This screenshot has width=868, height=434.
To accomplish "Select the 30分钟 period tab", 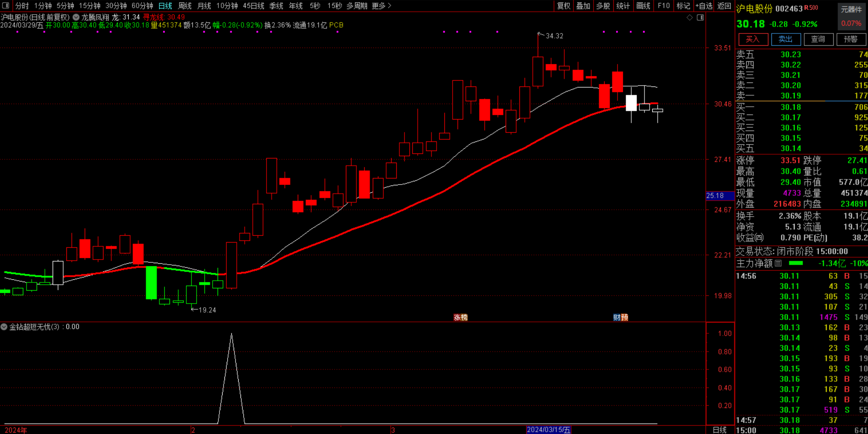I will (x=116, y=5).
